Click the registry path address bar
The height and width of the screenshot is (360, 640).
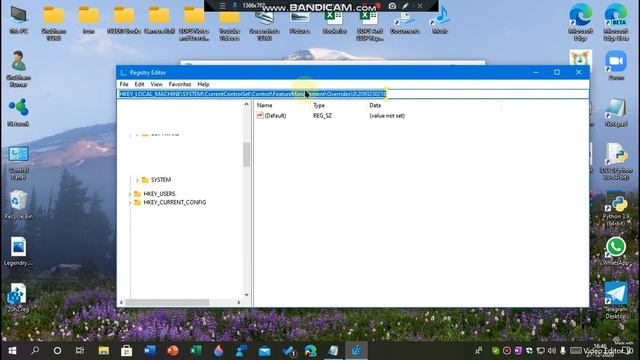[x=353, y=94]
